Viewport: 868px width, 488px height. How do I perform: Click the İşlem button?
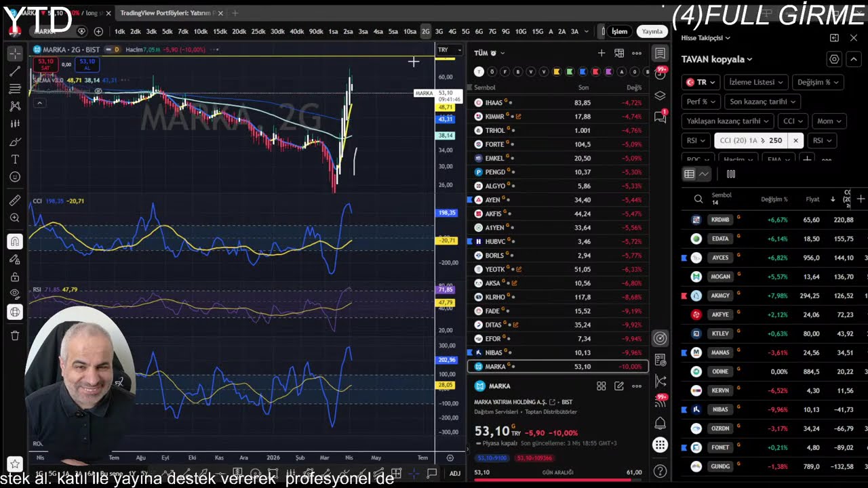620,32
